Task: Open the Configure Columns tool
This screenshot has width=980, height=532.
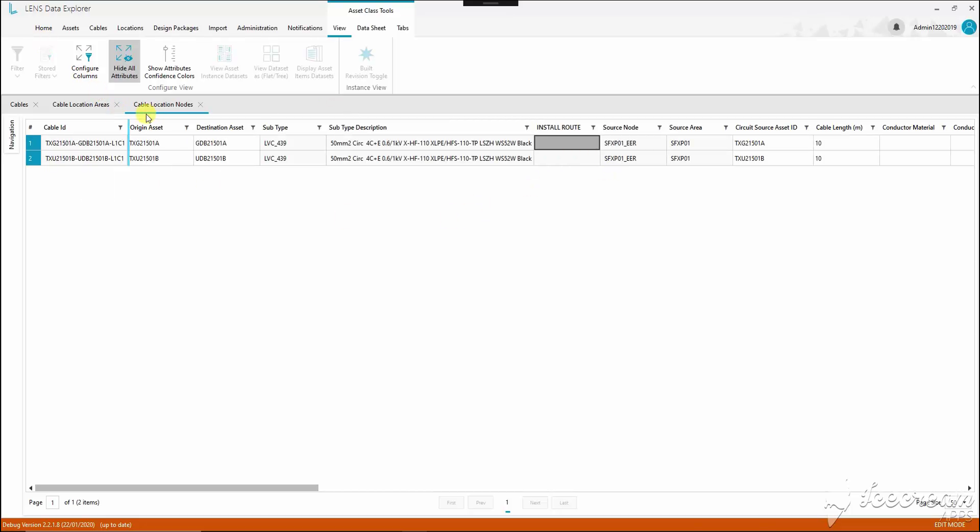Action: (x=85, y=61)
